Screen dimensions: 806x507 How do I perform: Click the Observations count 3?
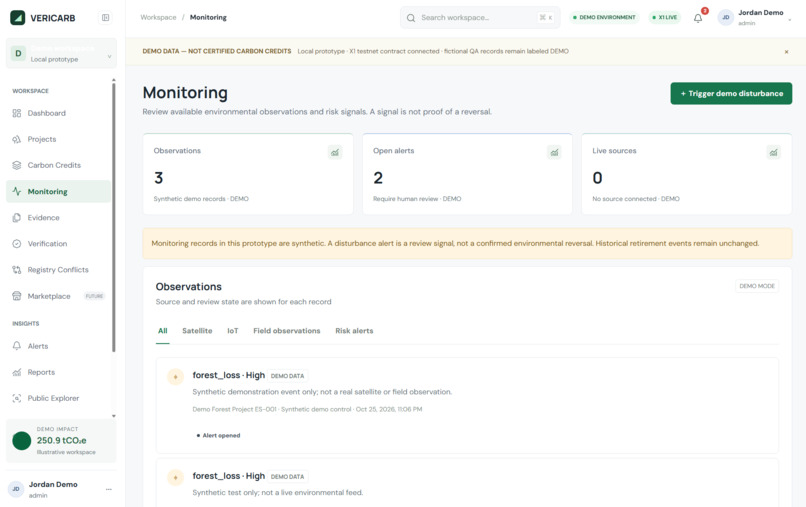(158, 178)
